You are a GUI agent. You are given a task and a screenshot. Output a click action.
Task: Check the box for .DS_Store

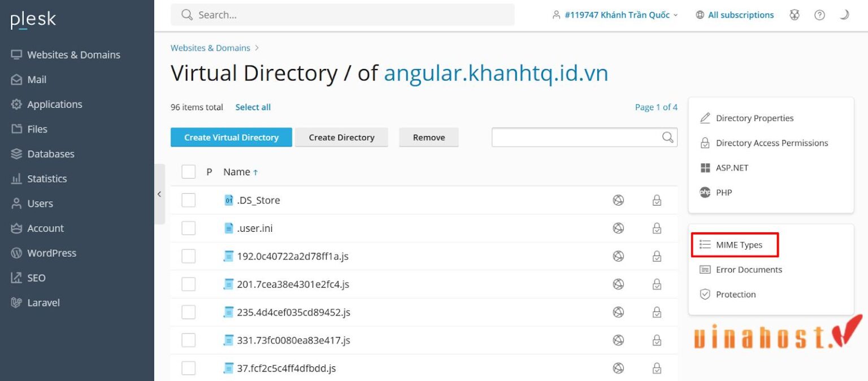pos(188,200)
